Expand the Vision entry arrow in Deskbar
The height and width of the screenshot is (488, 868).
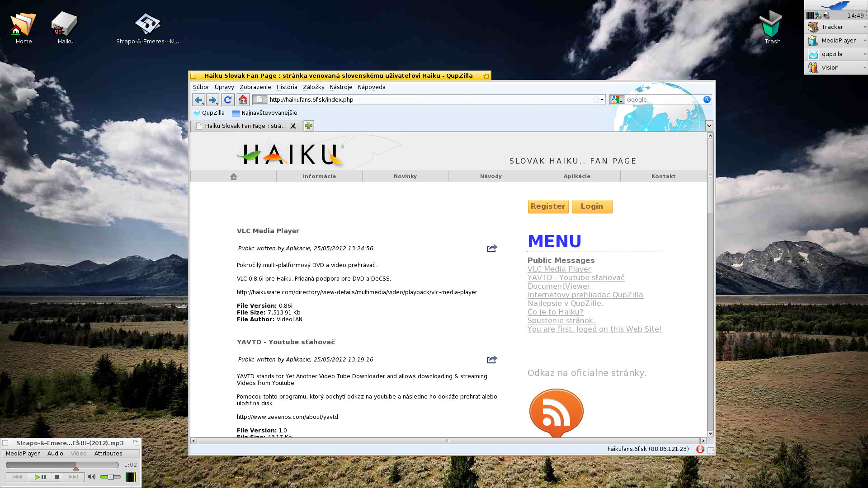(x=864, y=68)
